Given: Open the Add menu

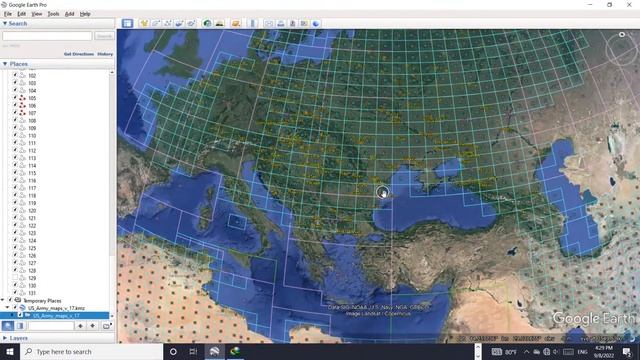Looking at the screenshot, I should point(69,14).
